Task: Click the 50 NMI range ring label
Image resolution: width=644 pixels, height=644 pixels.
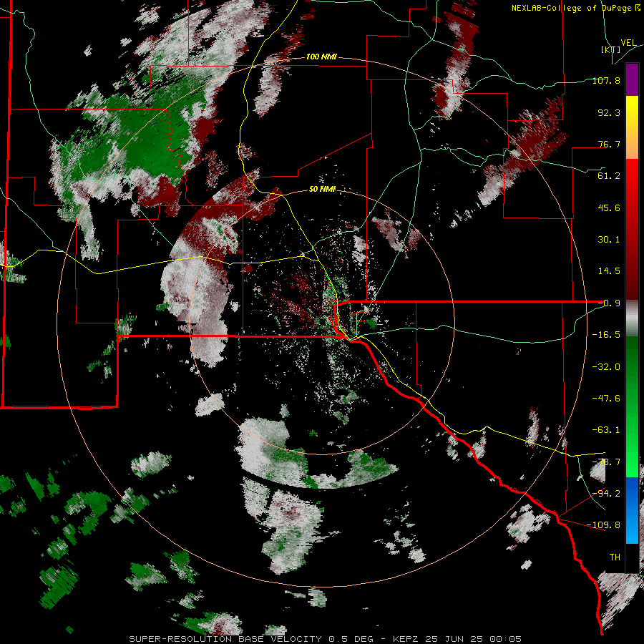Action: coord(323,189)
